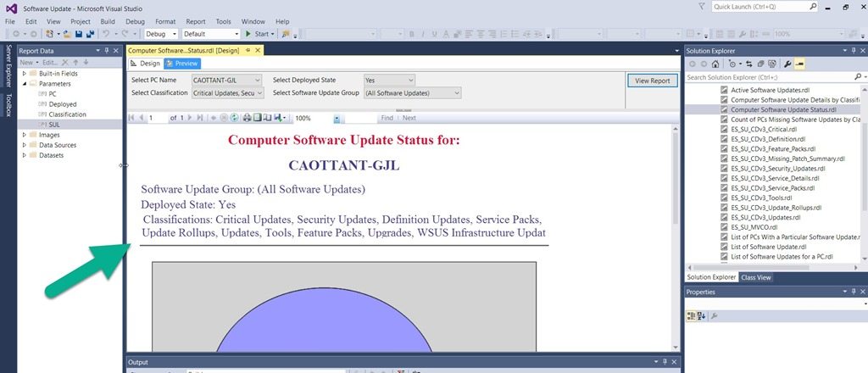Click the Property Pages wrench icon in the Properties panel
The width and height of the screenshot is (868, 373).
pyautogui.click(x=714, y=316)
